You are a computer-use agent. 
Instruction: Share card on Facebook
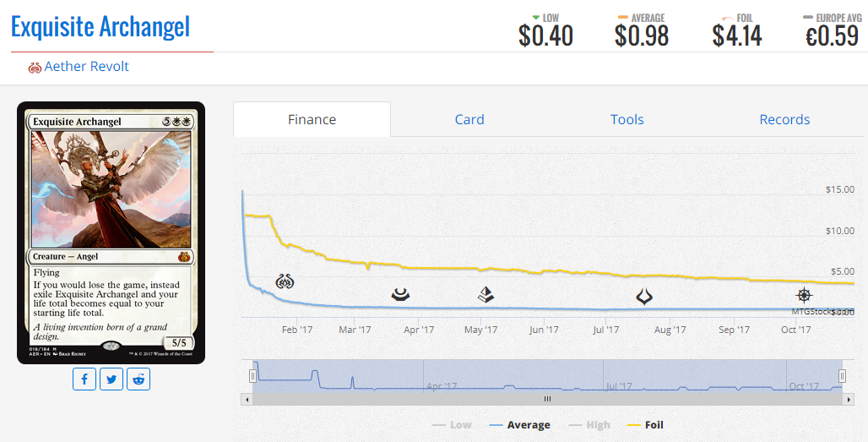[x=84, y=379]
